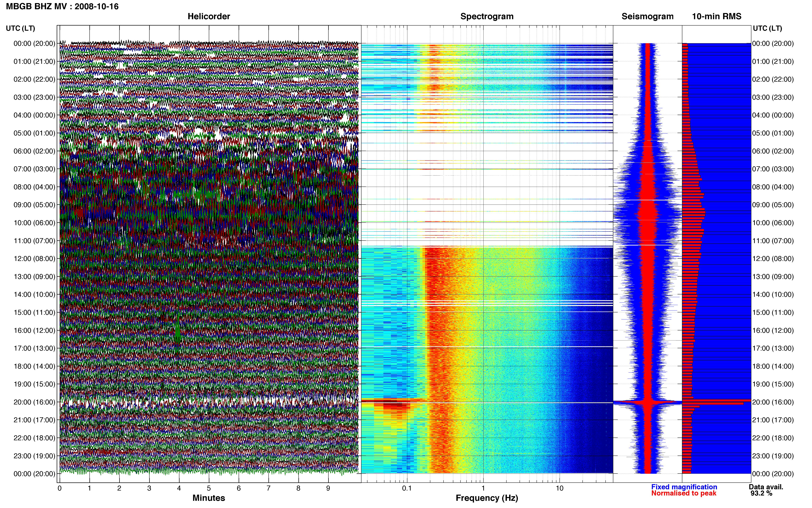
Task: Click the left '17:00 (13:00)' time label
Action: 34,348
